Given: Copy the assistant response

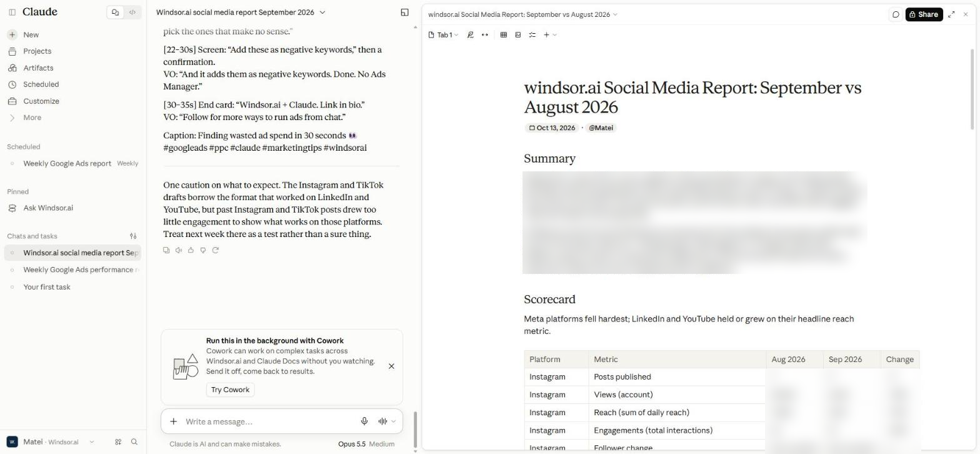Looking at the screenshot, I should [166, 250].
